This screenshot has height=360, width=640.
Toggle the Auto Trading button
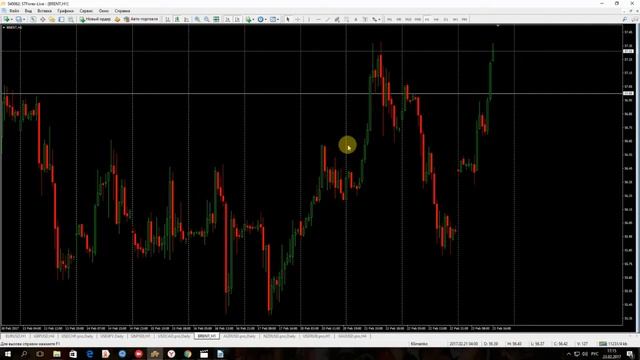pos(141,19)
